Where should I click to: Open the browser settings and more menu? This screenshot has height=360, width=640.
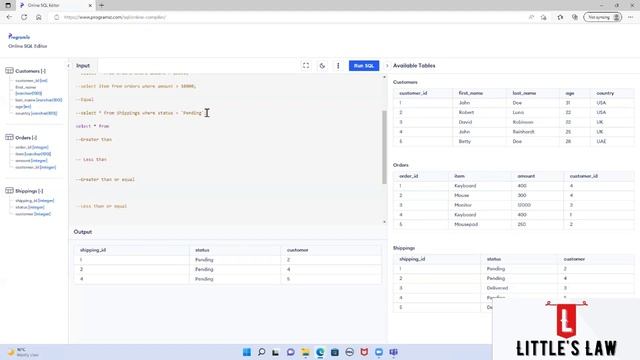coord(631,17)
